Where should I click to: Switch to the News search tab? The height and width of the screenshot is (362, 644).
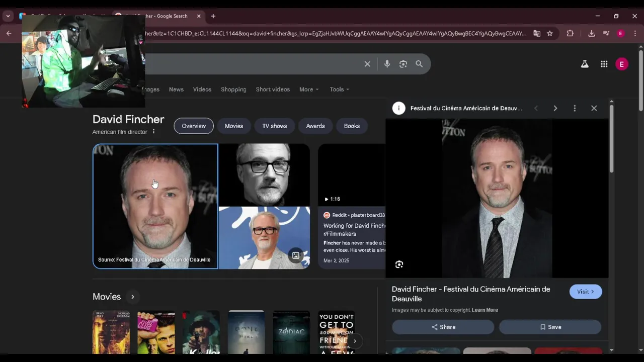pos(176,89)
